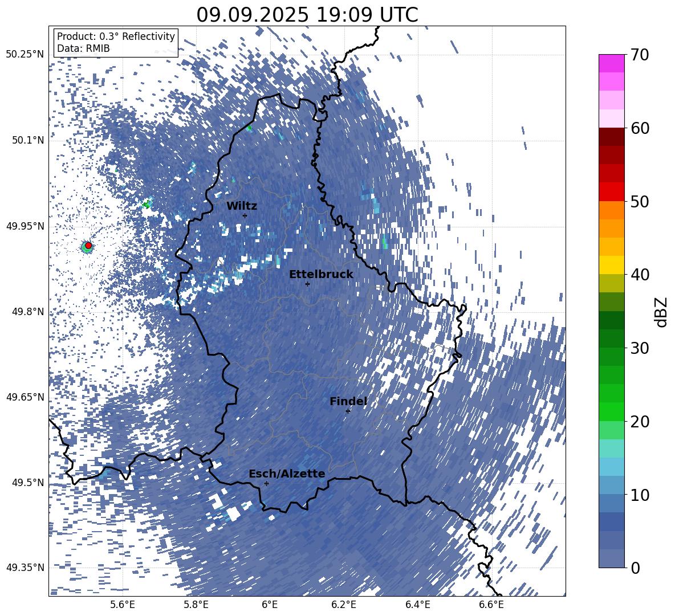Click the 40 label on colorbar
Viewport: 675px width, 616px height.
coord(639,275)
